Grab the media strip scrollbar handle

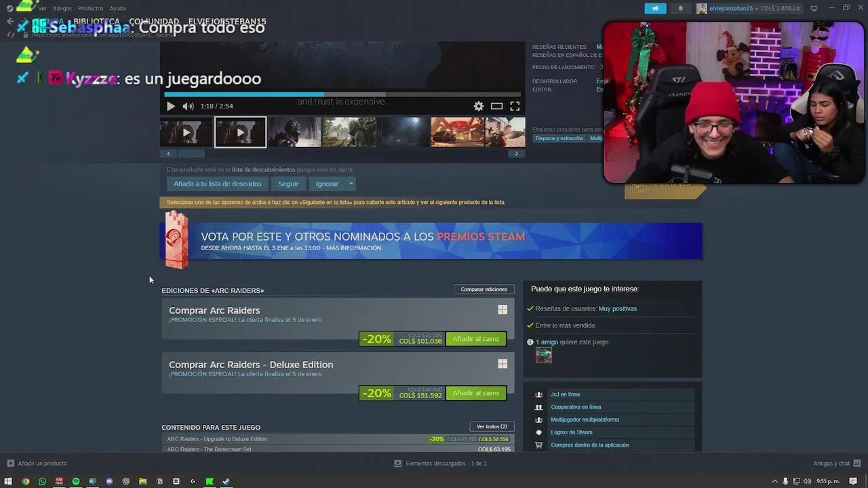pos(191,154)
